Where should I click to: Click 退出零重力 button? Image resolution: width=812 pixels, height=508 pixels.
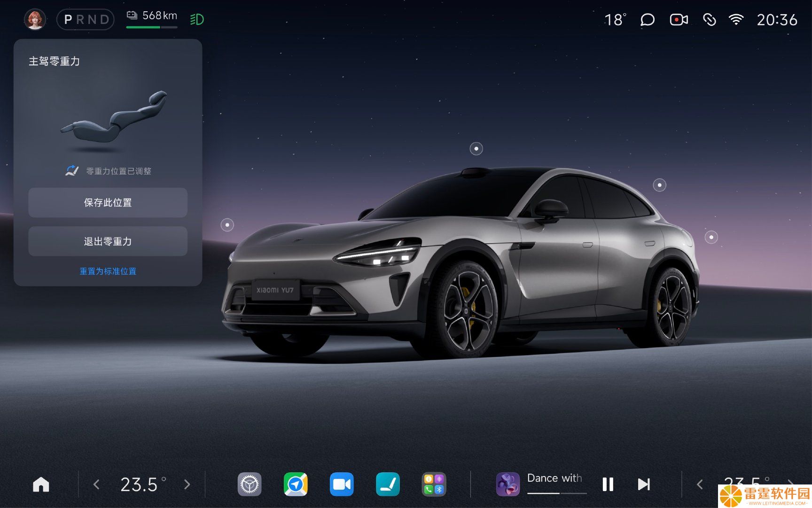(108, 241)
